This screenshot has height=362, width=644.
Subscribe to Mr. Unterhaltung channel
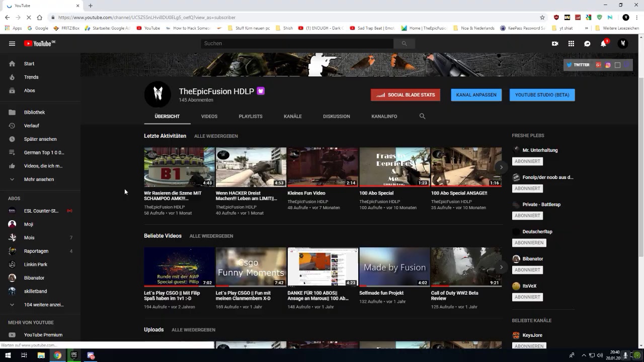pyautogui.click(x=527, y=161)
